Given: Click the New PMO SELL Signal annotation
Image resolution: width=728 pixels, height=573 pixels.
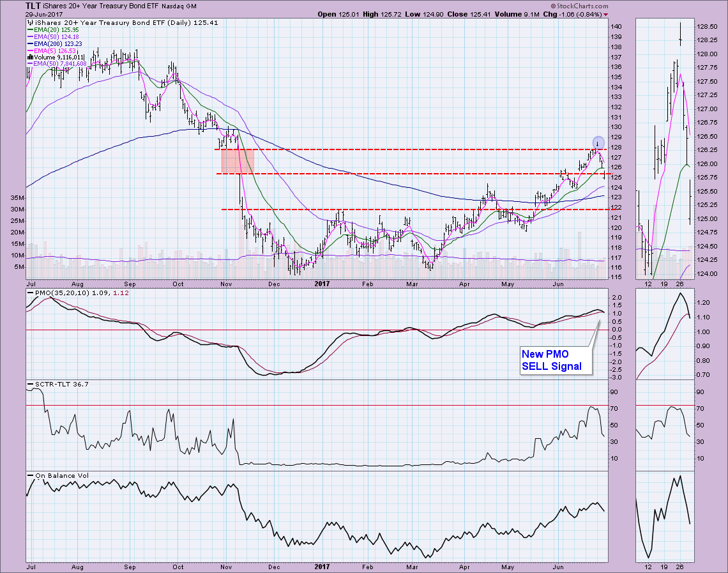Looking at the screenshot, I should (551, 360).
